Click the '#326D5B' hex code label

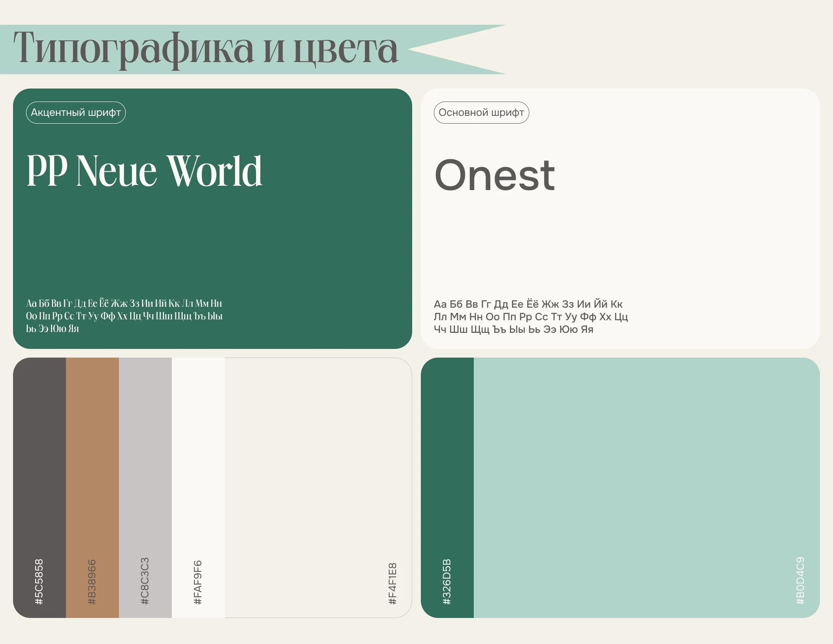pyautogui.click(x=447, y=582)
